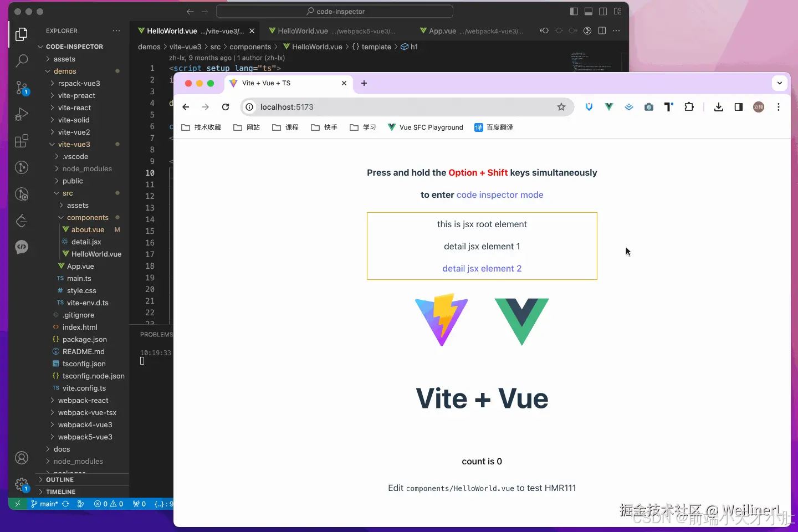The width and height of the screenshot is (798, 532).
Task: Close the HelloWorld.vue editor tab
Action: point(252,31)
